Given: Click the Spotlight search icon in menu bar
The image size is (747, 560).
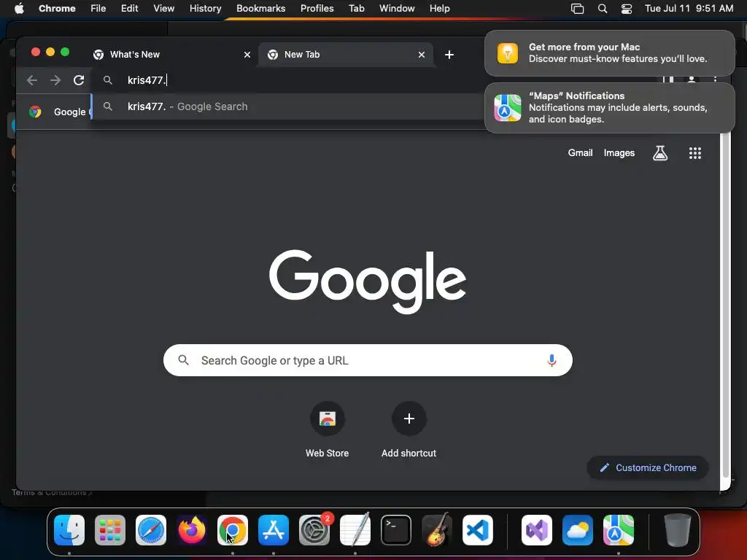Looking at the screenshot, I should point(602,9).
